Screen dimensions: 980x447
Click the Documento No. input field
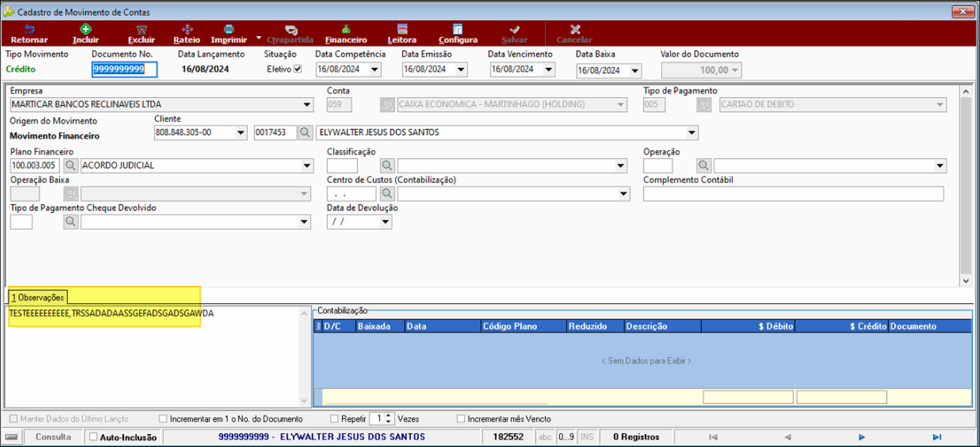click(x=124, y=69)
